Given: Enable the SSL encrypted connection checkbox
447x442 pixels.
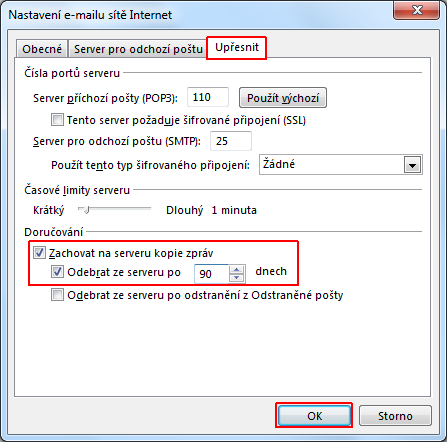Looking at the screenshot, I should pyautogui.click(x=57, y=120).
